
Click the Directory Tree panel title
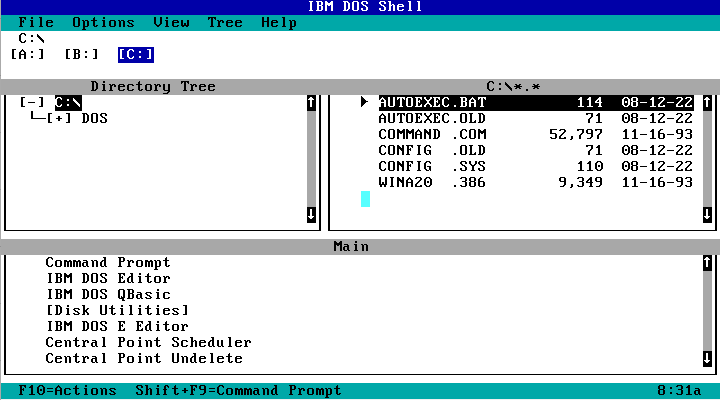[153, 86]
